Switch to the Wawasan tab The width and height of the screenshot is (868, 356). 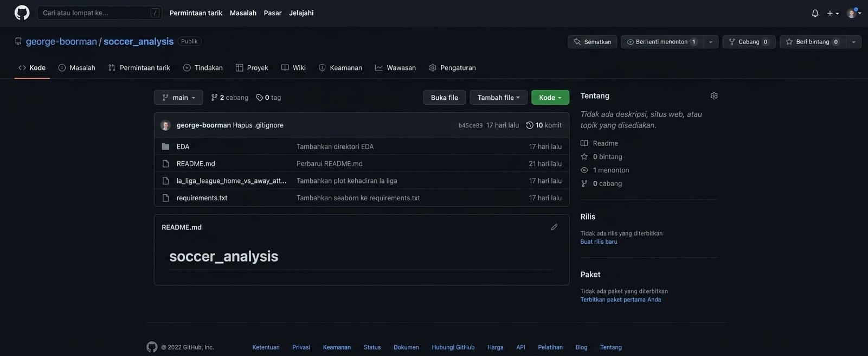coord(395,68)
